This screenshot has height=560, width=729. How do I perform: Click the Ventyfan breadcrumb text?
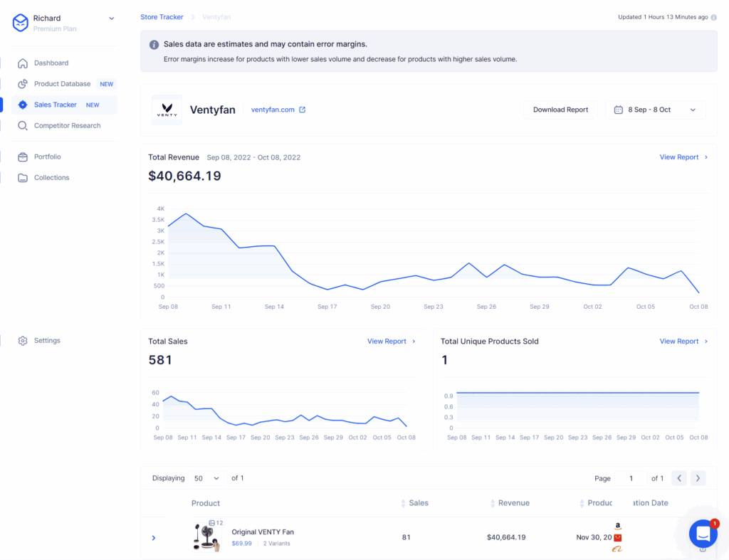216,17
